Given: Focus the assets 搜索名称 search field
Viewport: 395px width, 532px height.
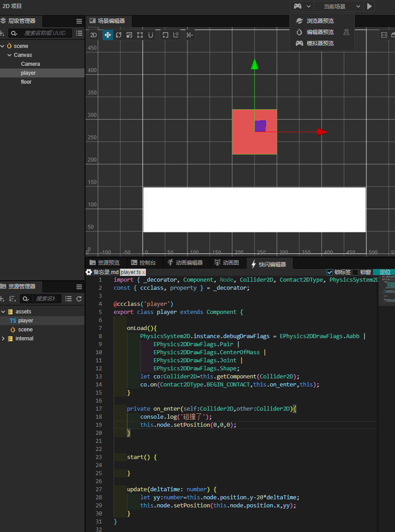Looking at the screenshot, I should tap(46, 299).
